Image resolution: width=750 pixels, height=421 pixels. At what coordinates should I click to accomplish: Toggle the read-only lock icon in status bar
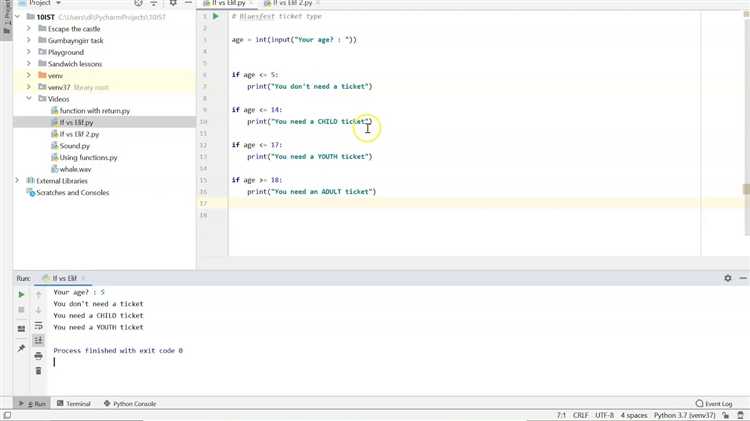click(x=726, y=415)
